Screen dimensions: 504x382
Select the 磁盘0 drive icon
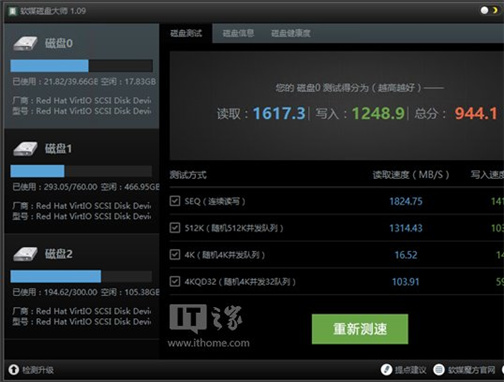[x=25, y=44]
